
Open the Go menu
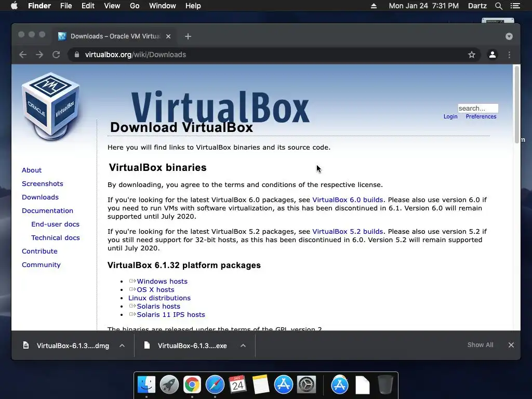(x=135, y=6)
